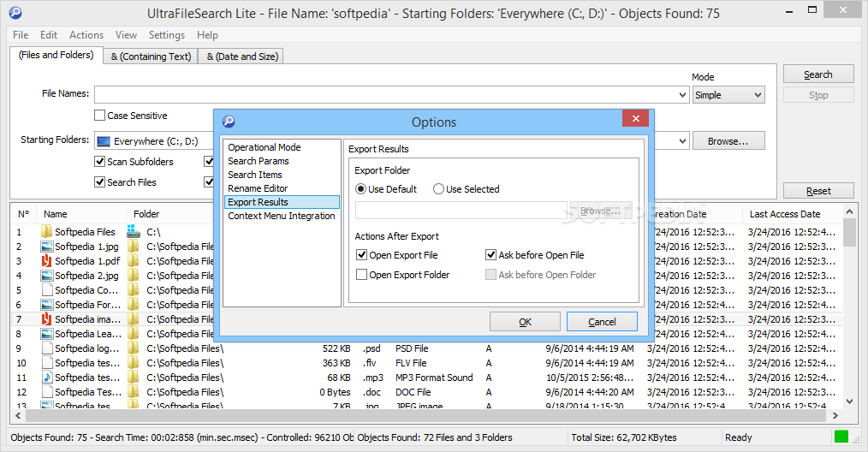
Task: Click the file icon of row 10 Softpedia tes...
Action: tap(47, 362)
